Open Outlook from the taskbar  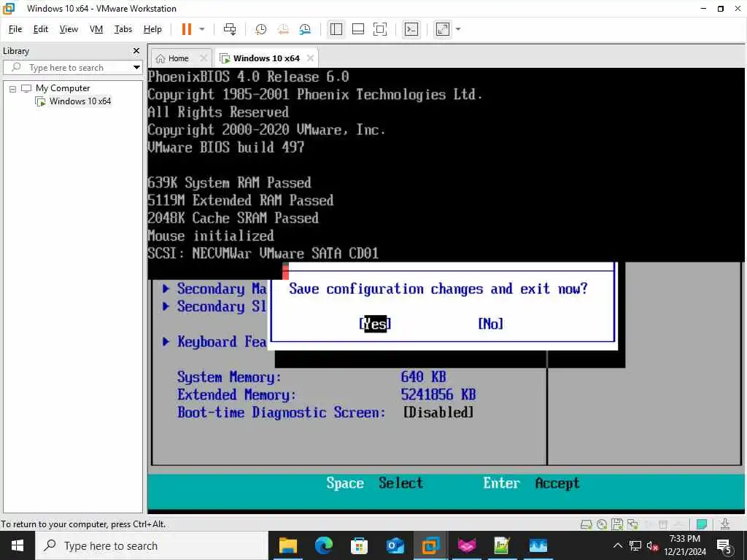395,545
